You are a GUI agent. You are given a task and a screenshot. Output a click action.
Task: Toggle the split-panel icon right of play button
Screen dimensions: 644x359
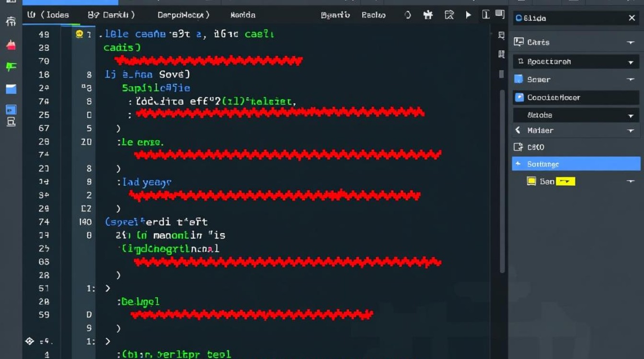coord(486,15)
